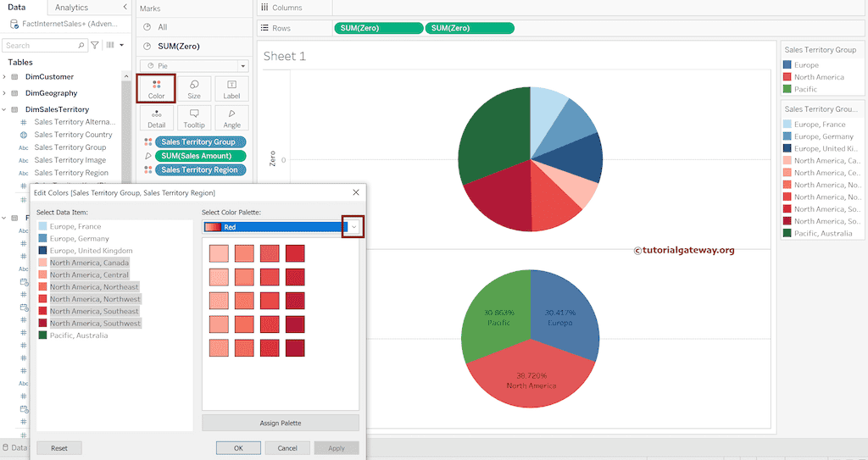This screenshot has width=868, height=460.
Task: Open the Data pane view dropdown arrow
Action: tap(122, 45)
